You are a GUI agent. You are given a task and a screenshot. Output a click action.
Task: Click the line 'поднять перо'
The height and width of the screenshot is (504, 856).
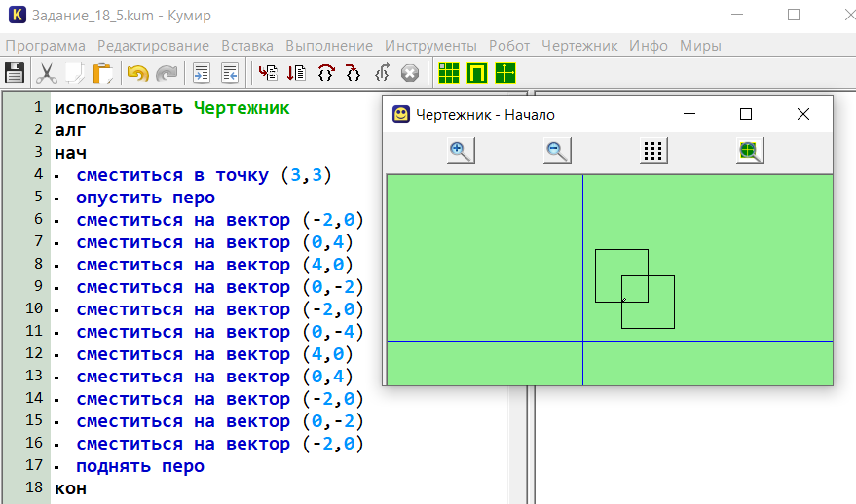tap(140, 466)
